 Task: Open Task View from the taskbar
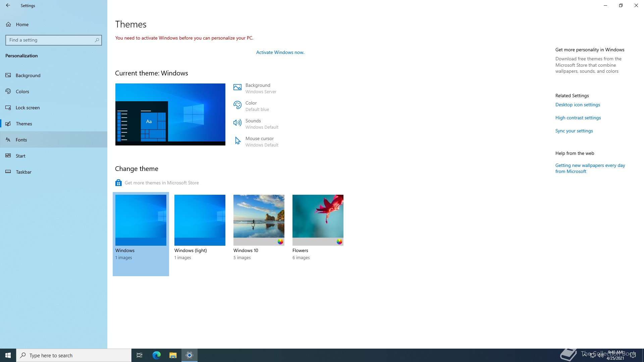coord(140,355)
